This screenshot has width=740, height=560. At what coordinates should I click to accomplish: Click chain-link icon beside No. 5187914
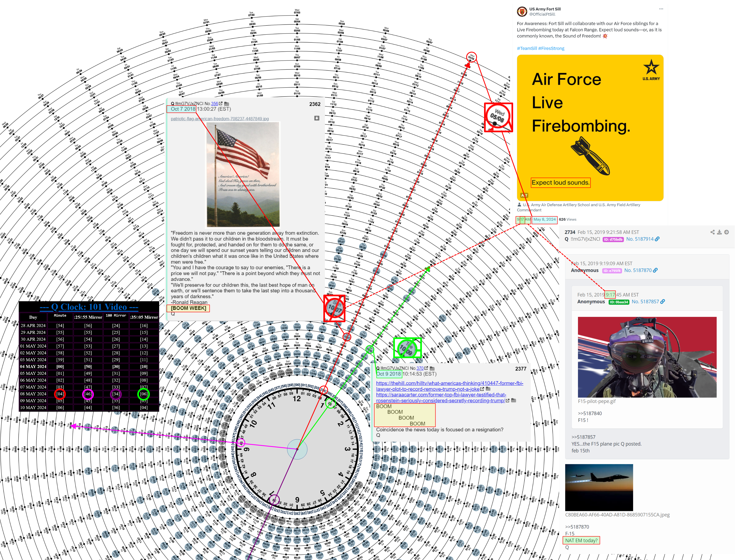657,239
